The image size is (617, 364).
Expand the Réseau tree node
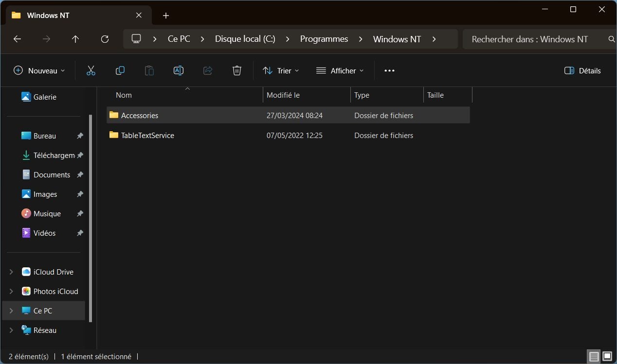point(11,330)
